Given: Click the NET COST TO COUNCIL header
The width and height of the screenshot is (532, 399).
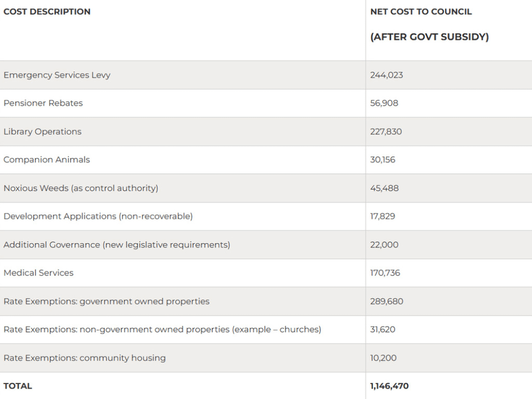Looking at the screenshot, I should click(x=421, y=11).
